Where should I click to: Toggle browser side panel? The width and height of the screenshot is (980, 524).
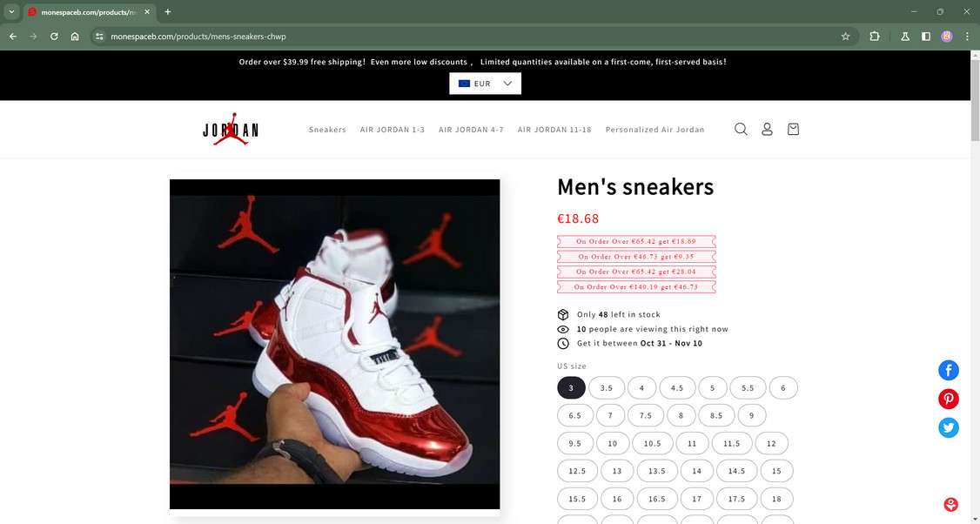(926, 37)
